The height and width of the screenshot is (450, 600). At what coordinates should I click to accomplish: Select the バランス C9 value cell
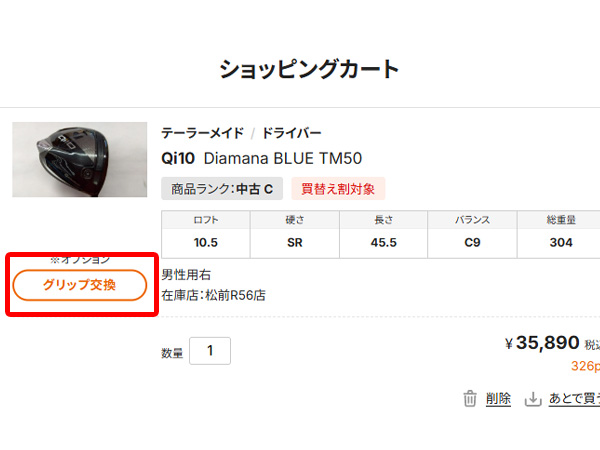(x=472, y=243)
